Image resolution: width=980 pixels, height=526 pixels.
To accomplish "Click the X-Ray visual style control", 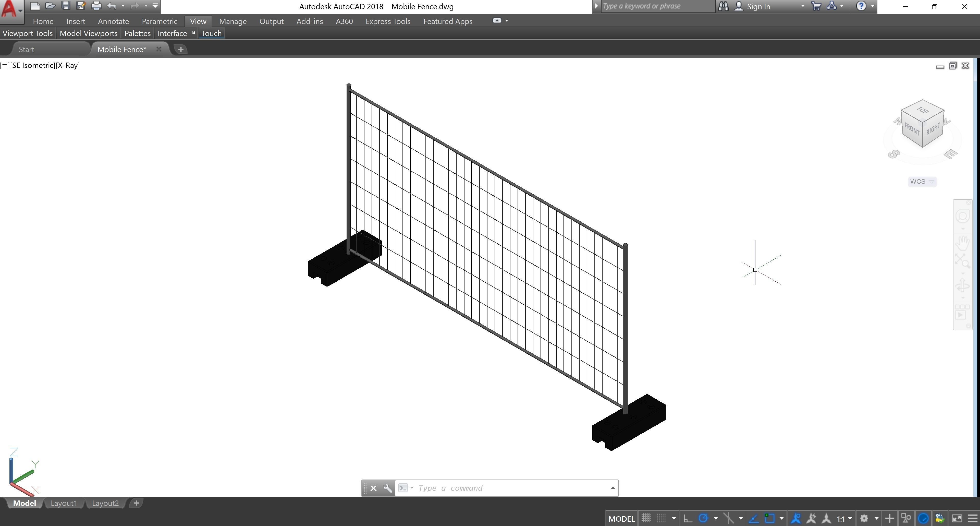I will pyautogui.click(x=68, y=65).
